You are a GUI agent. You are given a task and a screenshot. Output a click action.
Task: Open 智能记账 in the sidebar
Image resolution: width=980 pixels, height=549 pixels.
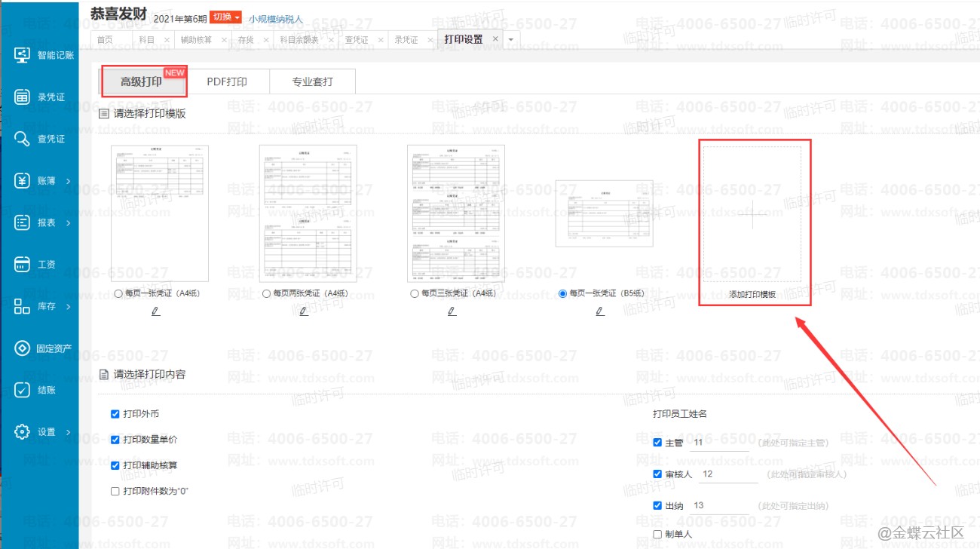(x=44, y=55)
